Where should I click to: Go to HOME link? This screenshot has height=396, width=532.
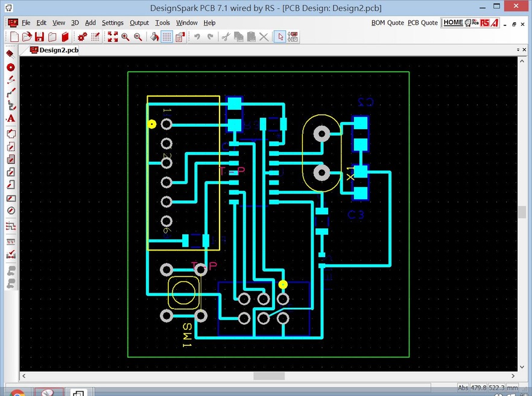[x=453, y=22]
